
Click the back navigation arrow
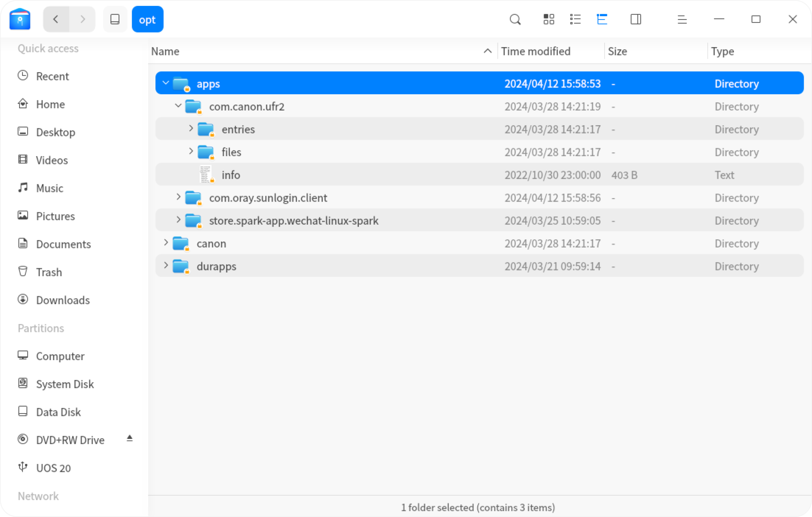56,19
